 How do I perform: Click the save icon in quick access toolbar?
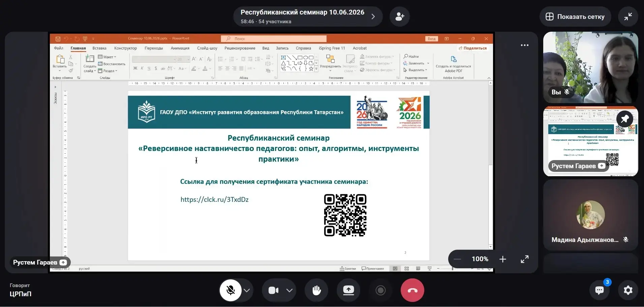click(58, 39)
